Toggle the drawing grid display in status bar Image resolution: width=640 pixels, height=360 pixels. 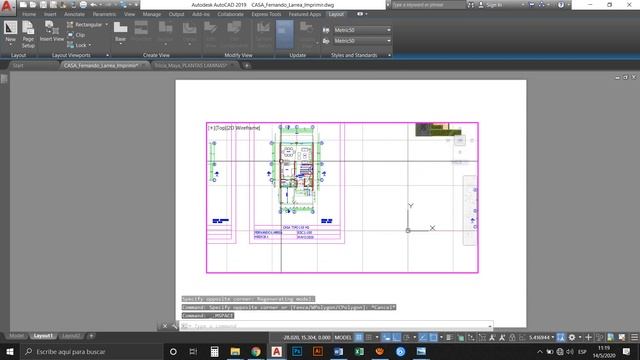point(359,337)
